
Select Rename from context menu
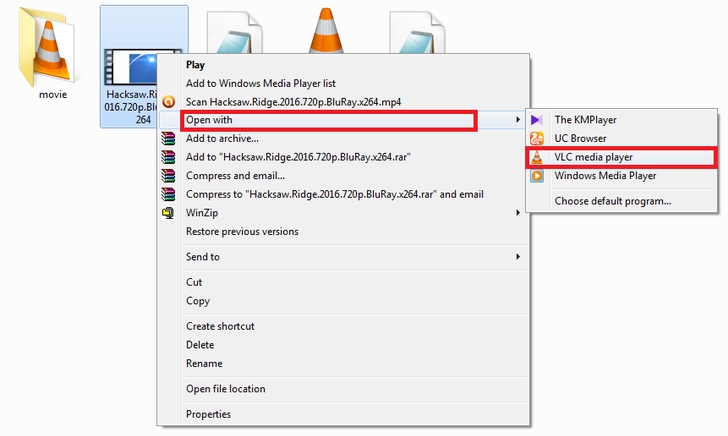click(204, 364)
